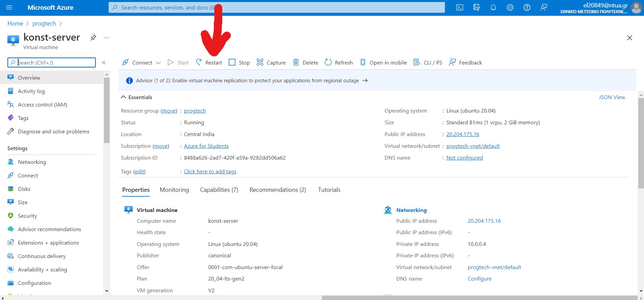Open the Advisor replication recommendation arrow
644x300 pixels.
point(365,81)
